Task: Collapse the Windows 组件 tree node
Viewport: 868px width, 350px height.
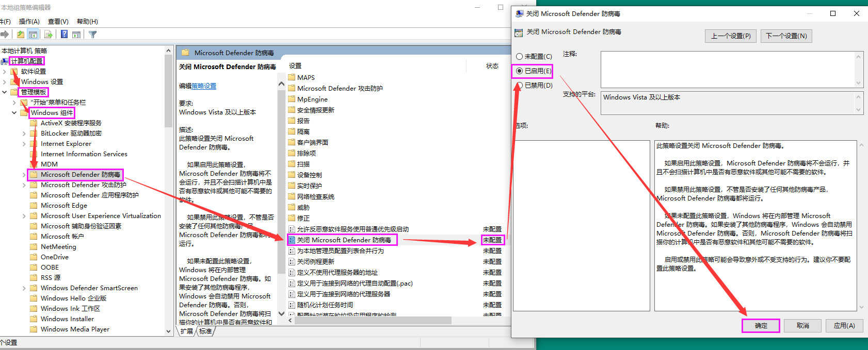Action: 14,112
